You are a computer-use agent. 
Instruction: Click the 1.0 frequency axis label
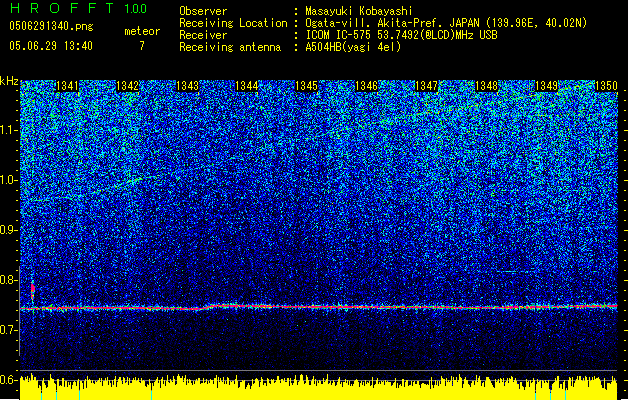click(9, 180)
